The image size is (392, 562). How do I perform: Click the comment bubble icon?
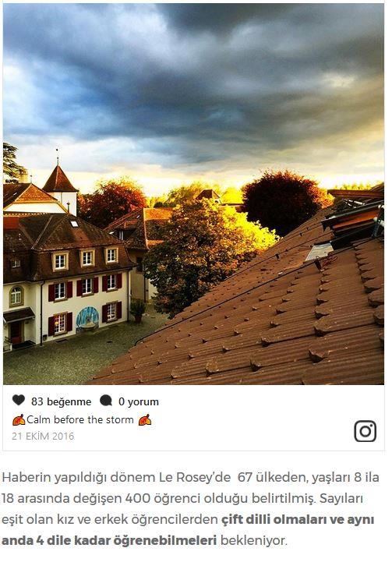pos(106,401)
